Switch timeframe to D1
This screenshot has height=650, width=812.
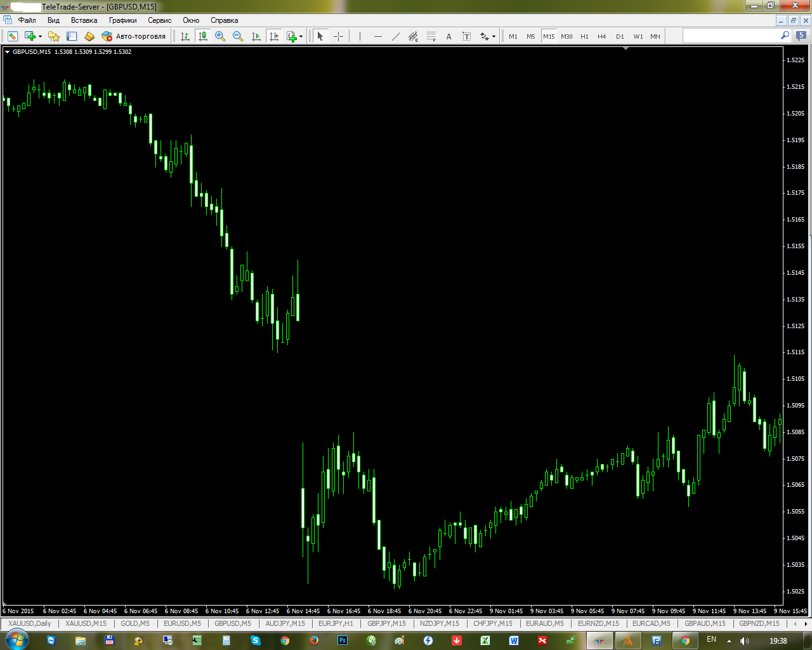(620, 36)
